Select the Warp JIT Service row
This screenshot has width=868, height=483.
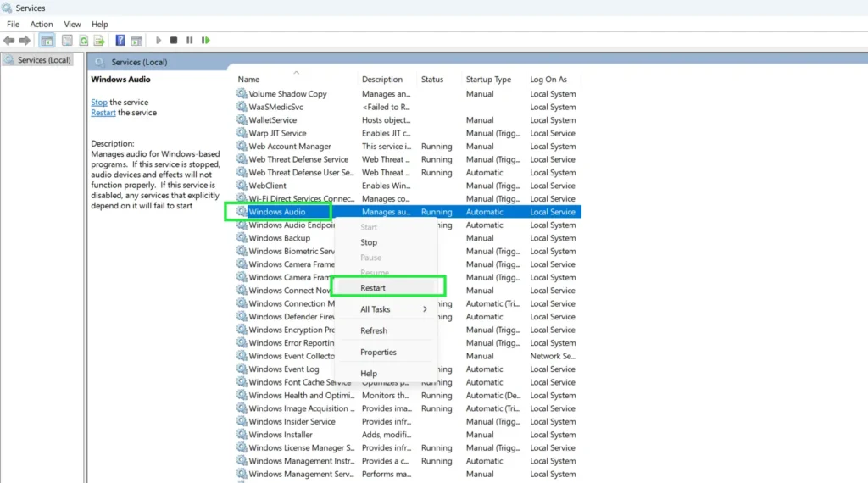[408, 133]
